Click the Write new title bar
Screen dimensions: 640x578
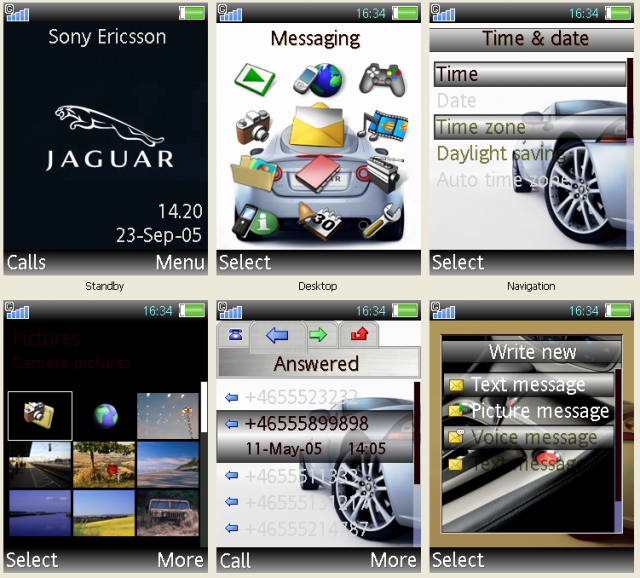532,351
